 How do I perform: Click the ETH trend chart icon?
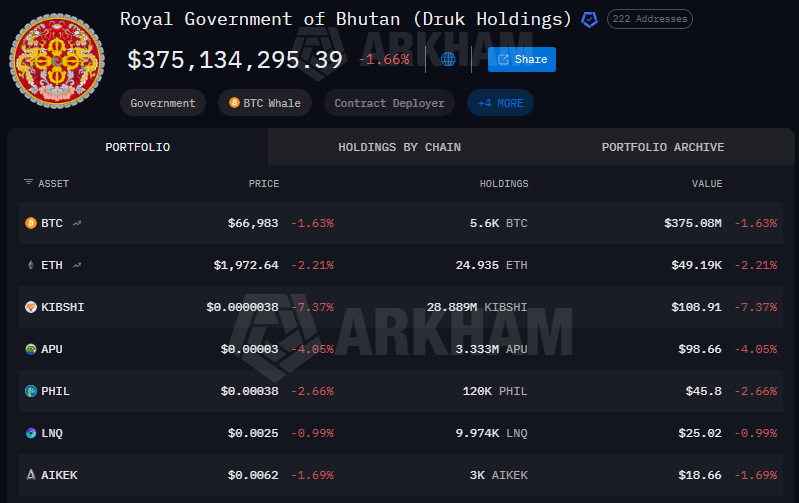pyautogui.click(x=77, y=265)
